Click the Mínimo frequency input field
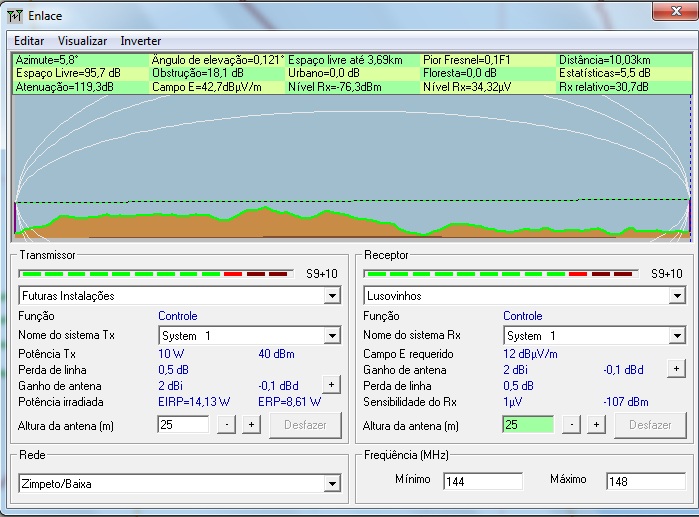Image resolution: width=699 pixels, height=517 pixels. click(482, 481)
